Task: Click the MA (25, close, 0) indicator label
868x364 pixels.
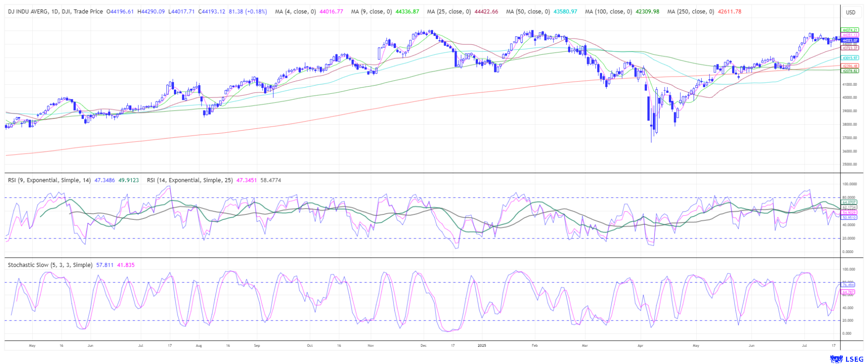Action: 448,12
